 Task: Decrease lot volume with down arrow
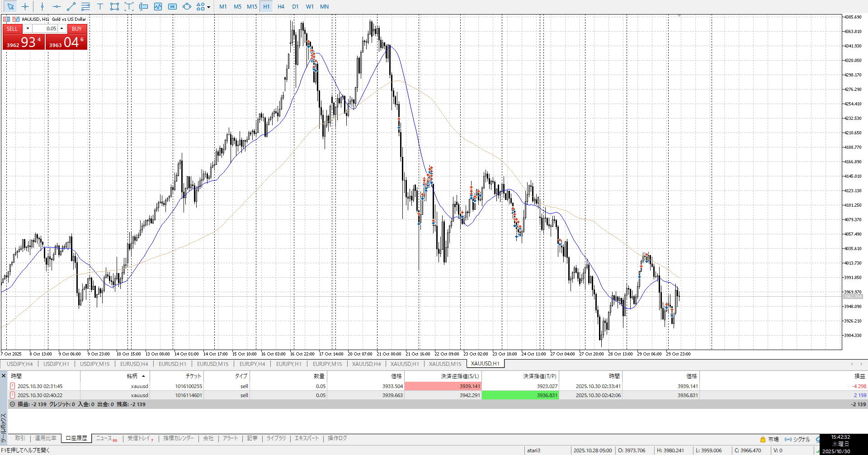(28, 28)
